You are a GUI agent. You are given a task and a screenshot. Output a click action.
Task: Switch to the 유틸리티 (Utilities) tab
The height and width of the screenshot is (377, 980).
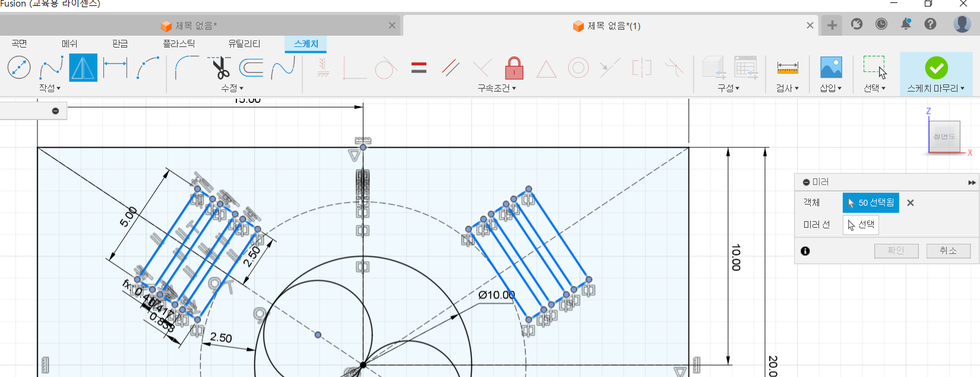[x=244, y=44]
